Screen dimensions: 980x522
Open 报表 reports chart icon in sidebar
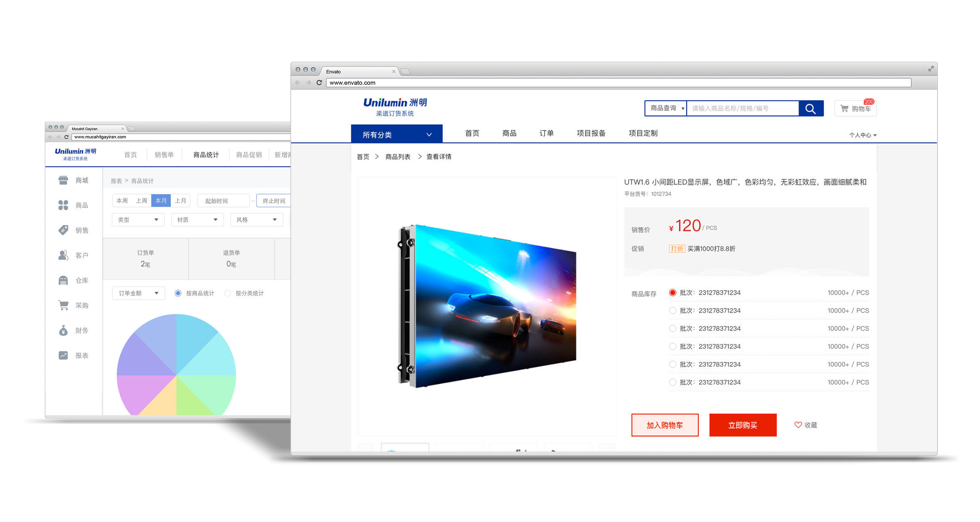[x=63, y=355]
